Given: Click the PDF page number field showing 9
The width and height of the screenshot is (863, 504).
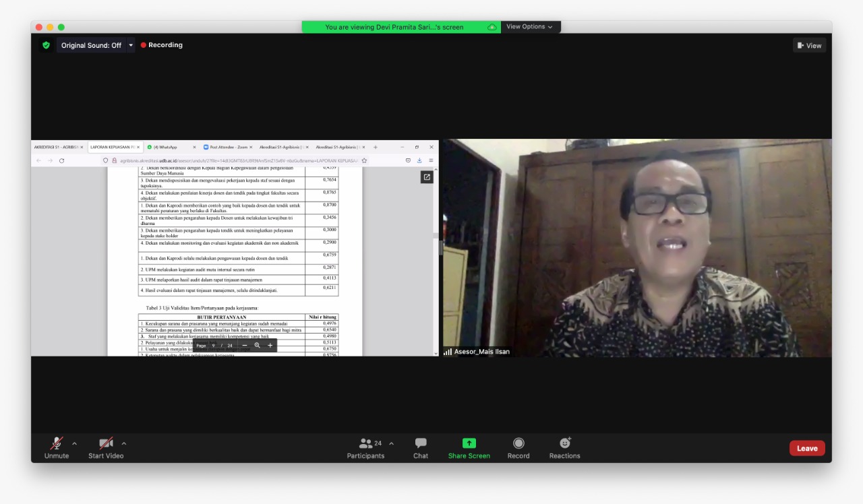Looking at the screenshot, I should 213,346.
